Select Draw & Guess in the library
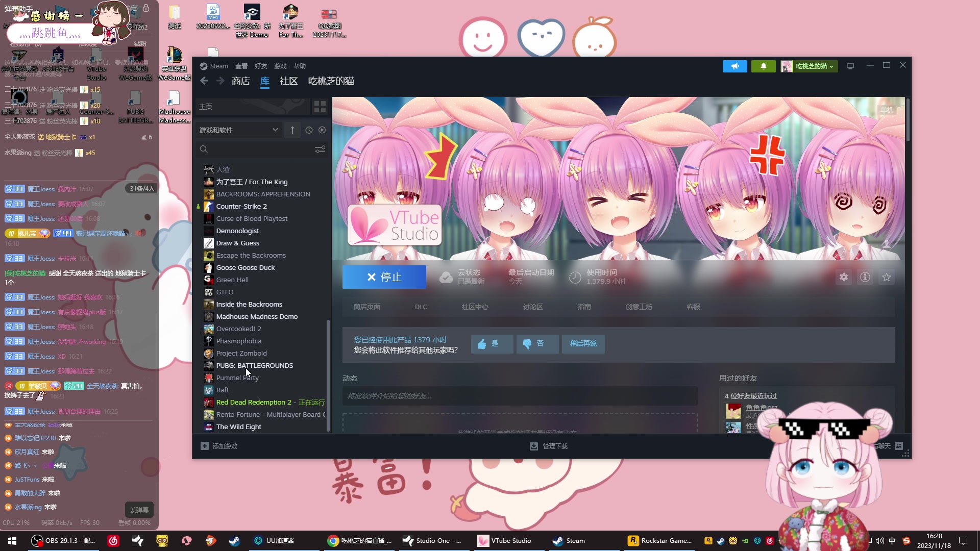980x551 pixels. (238, 243)
